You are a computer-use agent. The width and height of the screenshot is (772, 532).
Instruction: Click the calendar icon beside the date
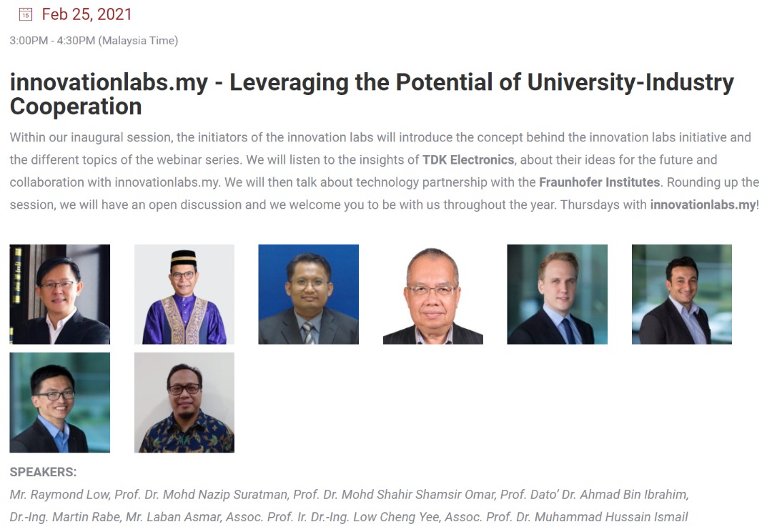tap(26, 14)
